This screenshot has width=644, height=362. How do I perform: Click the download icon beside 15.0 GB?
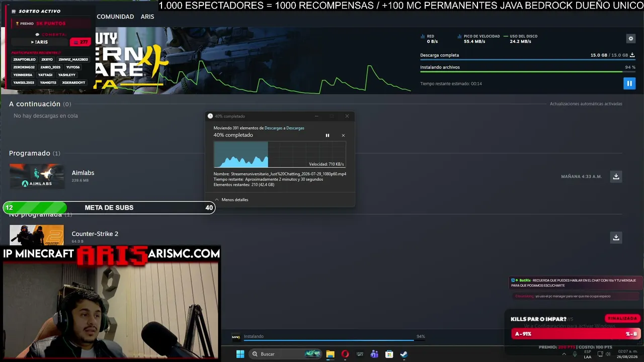(632, 55)
